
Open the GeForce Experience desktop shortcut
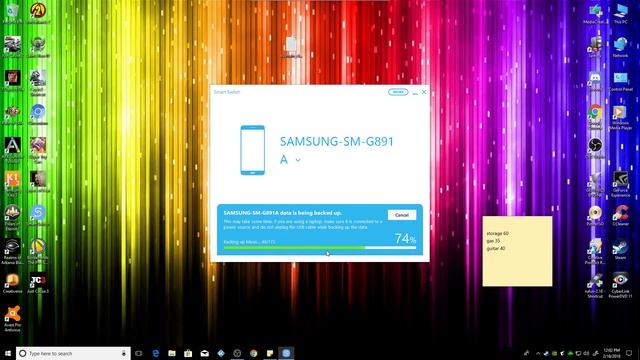point(620,184)
